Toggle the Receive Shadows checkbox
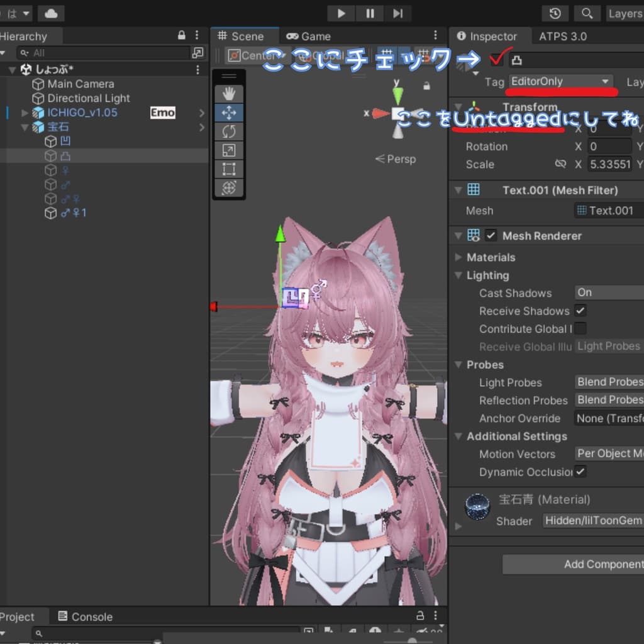 [580, 311]
